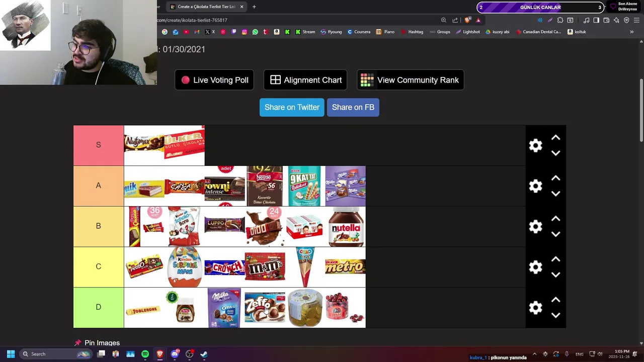Move tier C row down with arrow

pos(555,275)
